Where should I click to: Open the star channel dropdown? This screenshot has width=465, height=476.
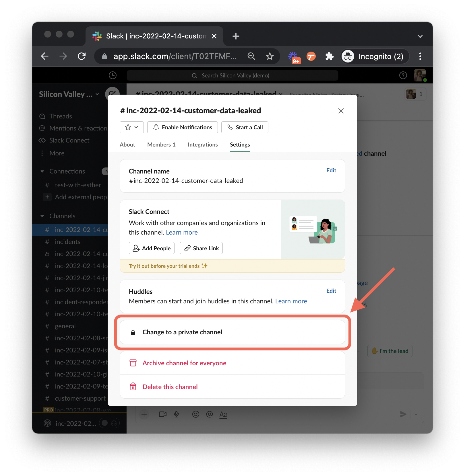(132, 127)
